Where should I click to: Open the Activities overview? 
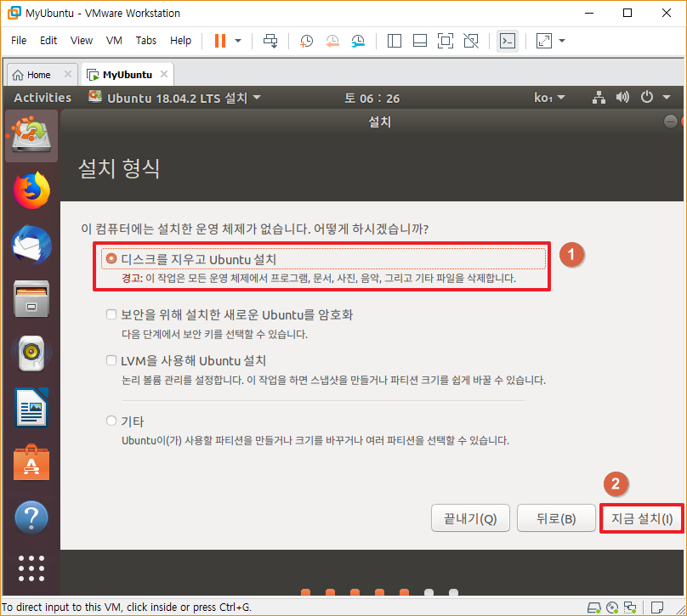(x=43, y=98)
